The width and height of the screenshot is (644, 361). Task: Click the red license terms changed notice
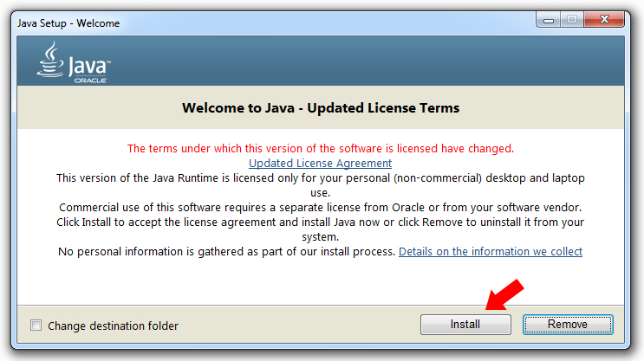coord(321,149)
